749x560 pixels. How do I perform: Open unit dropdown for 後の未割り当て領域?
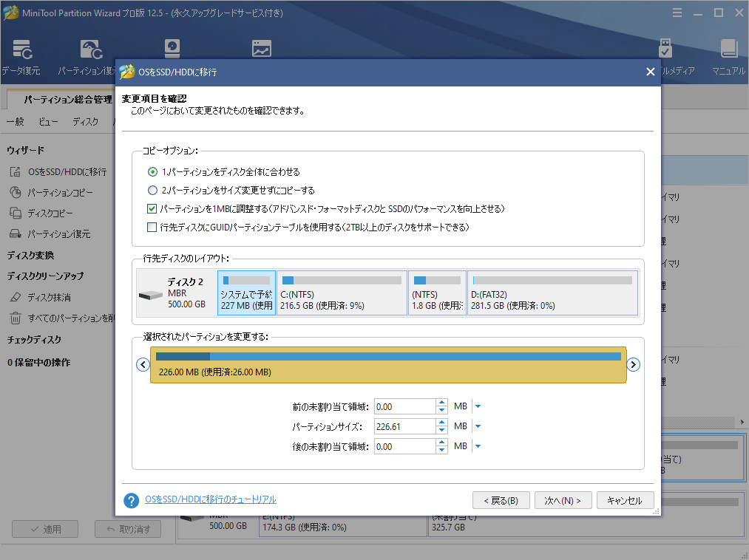[478, 446]
